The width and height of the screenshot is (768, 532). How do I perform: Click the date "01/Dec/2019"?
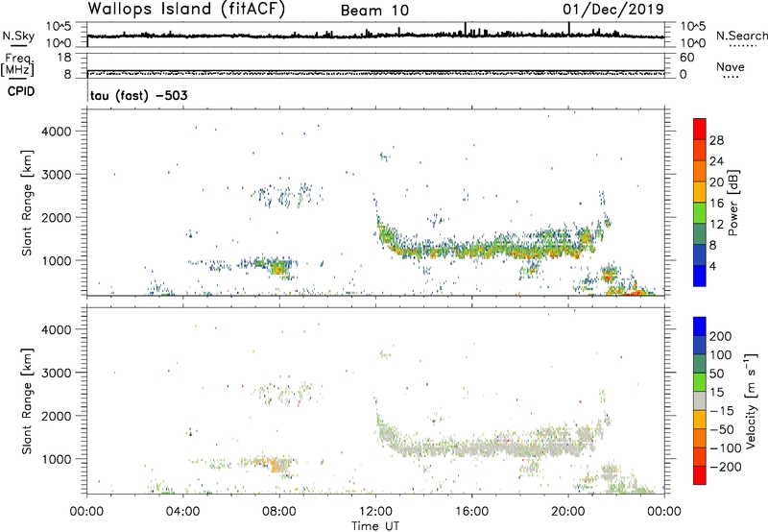[612, 10]
